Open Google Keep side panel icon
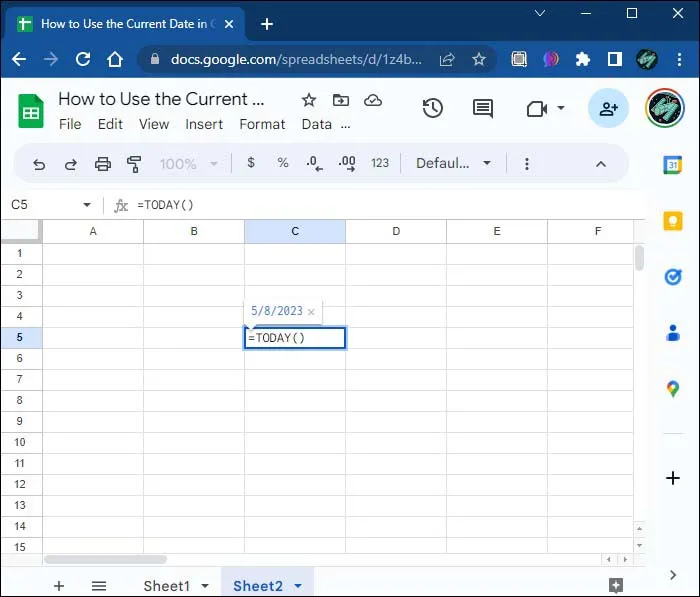This screenshot has width=700, height=597. (673, 221)
